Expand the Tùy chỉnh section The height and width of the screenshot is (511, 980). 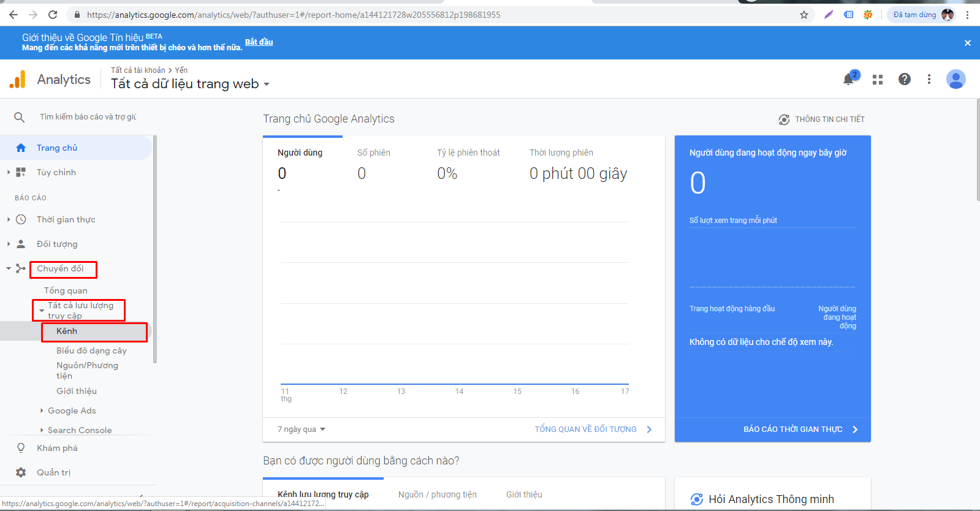click(9, 172)
